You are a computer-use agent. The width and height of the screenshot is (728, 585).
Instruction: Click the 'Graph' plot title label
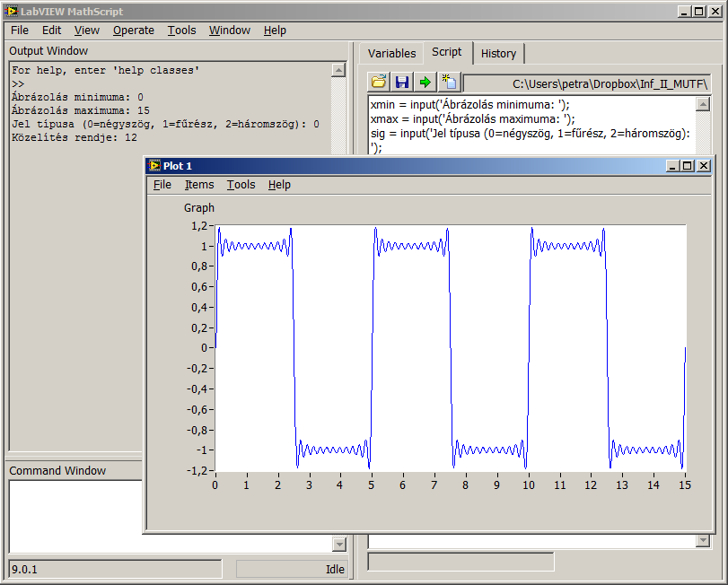[199, 208]
